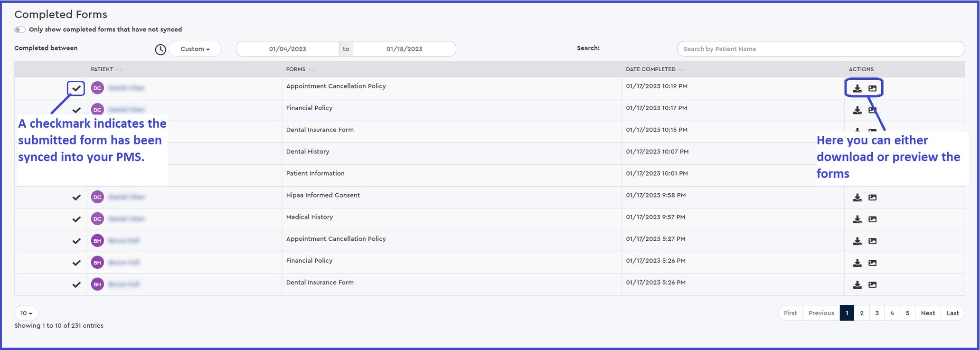Click the Search by Patient Name field

[820, 49]
